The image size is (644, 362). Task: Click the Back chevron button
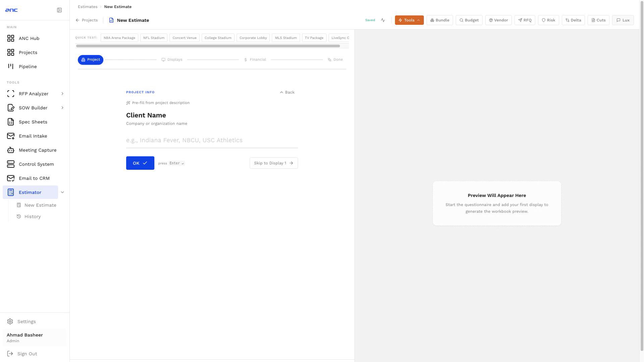pyautogui.click(x=287, y=92)
